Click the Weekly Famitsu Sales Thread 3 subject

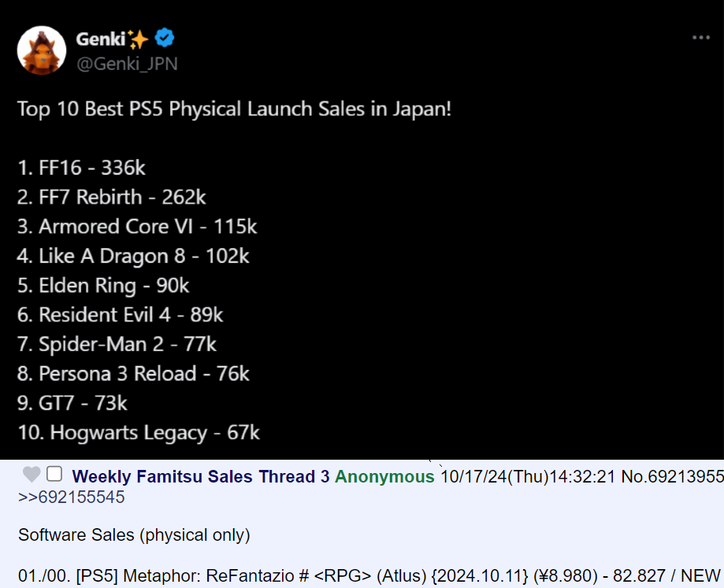pos(200,476)
